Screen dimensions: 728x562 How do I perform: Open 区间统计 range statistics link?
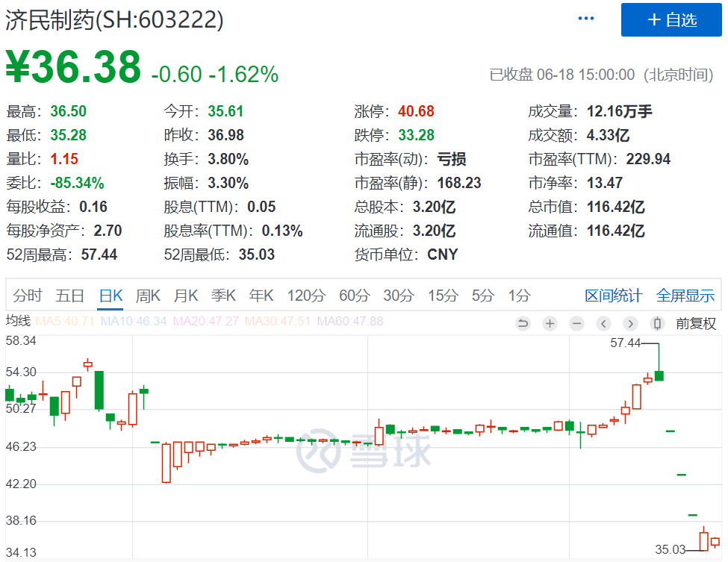(613, 296)
